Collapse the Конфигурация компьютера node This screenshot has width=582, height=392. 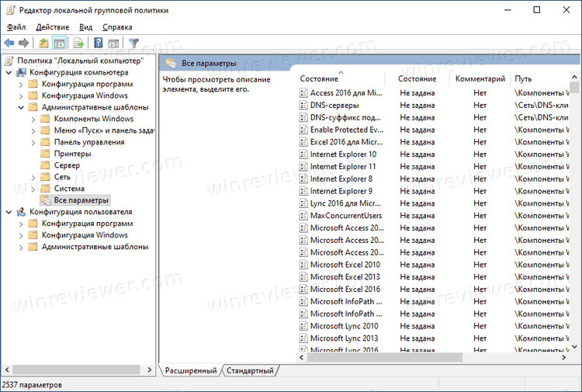pos(9,72)
